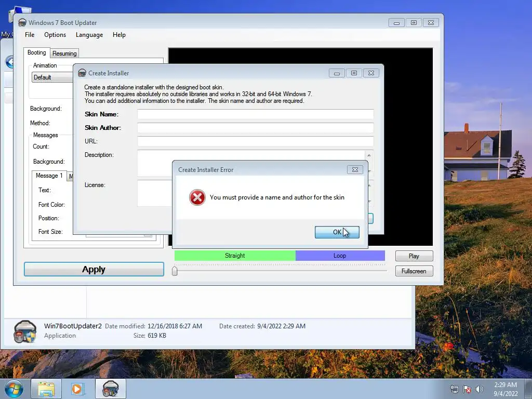Open the Action Center flag icon
Screen dimensions: 532x399
tap(467, 389)
